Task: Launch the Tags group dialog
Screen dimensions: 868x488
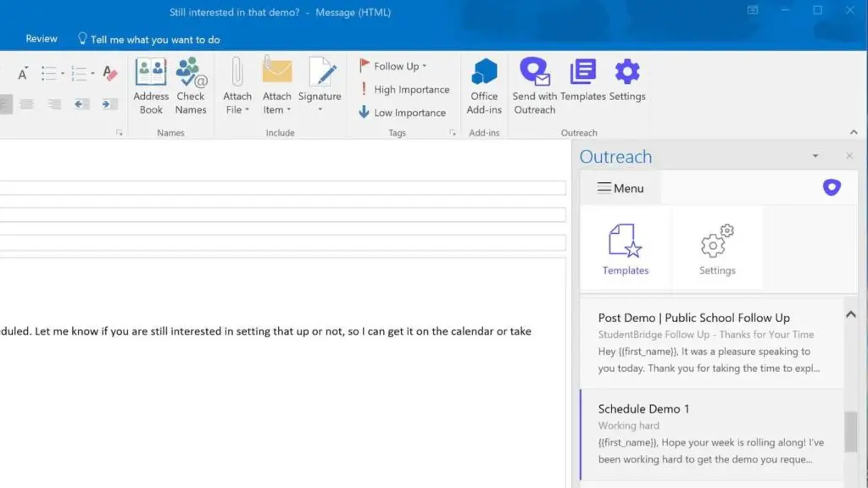Action: 453,133
